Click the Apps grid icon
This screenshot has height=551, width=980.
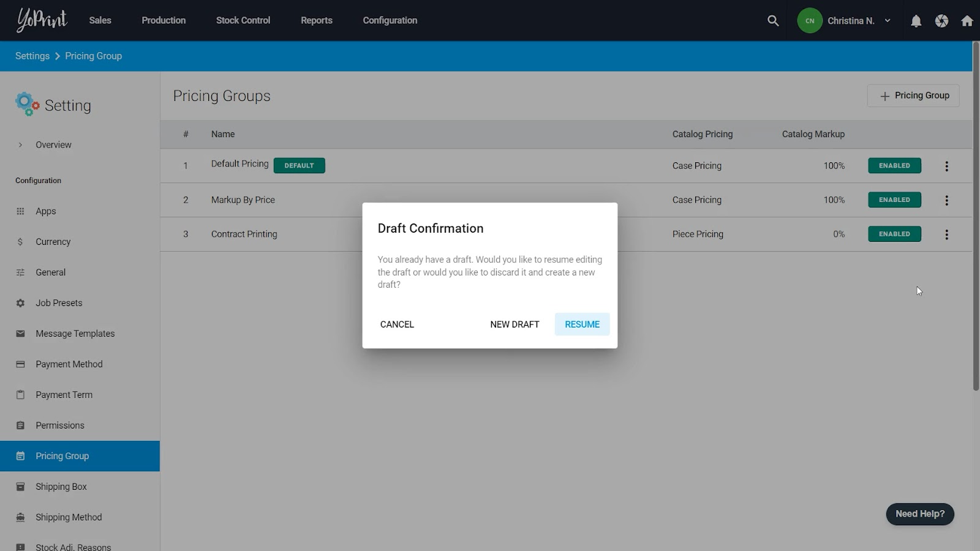pos(20,211)
